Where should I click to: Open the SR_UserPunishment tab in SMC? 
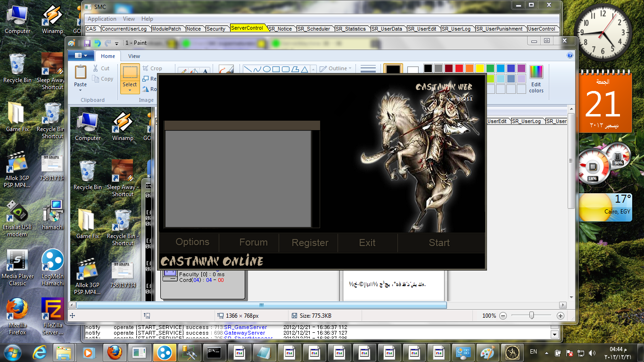click(x=499, y=29)
